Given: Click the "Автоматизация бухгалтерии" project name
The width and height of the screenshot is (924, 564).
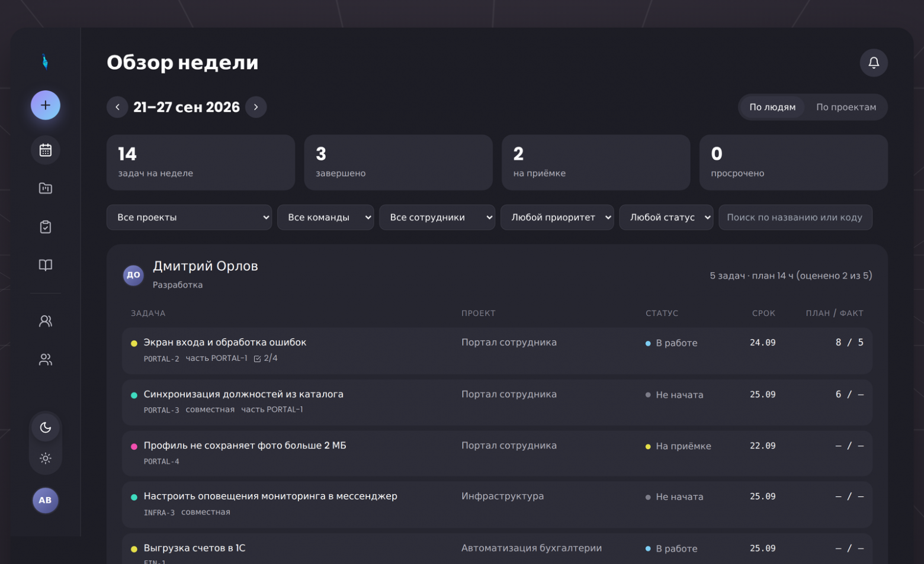Looking at the screenshot, I should click(x=531, y=548).
